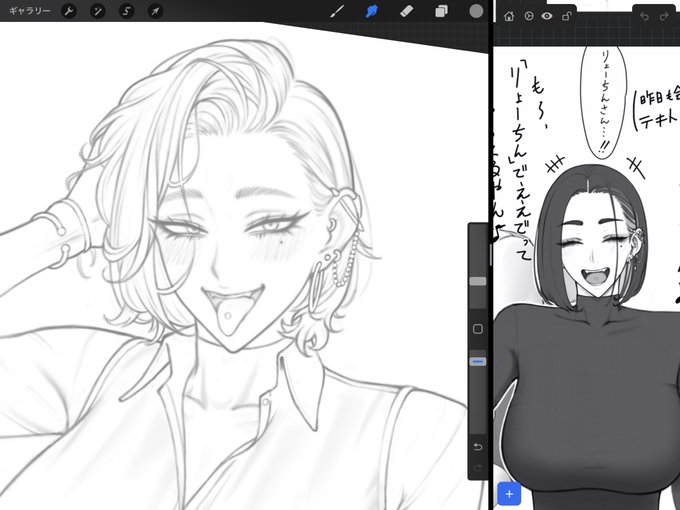
Task: Tap the sidebar redo arrow
Action: tap(478, 468)
